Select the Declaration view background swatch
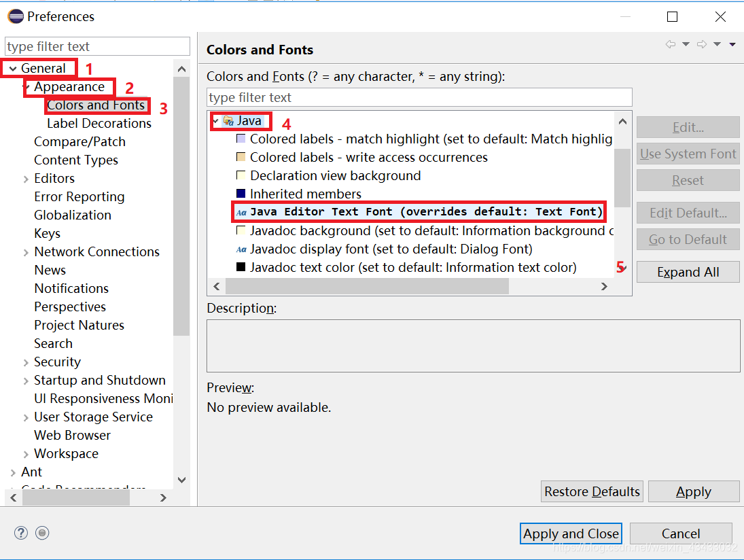This screenshot has width=744, height=560. pos(241,175)
